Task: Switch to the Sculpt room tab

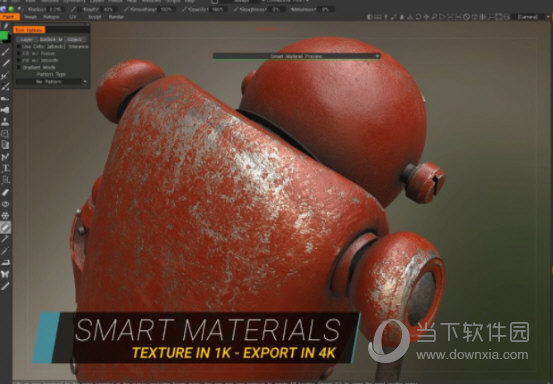Action: (x=95, y=17)
